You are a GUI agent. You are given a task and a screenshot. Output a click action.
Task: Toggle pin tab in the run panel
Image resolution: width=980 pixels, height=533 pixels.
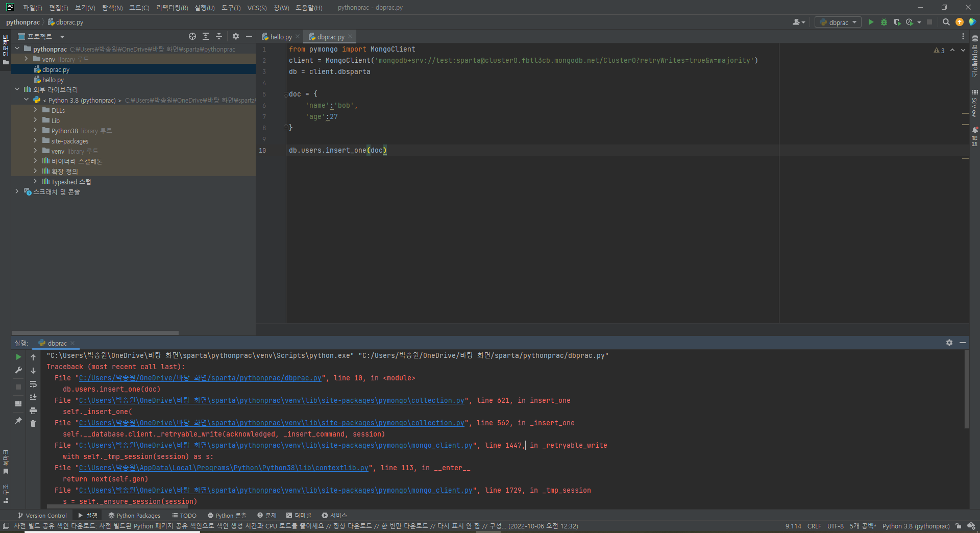(x=18, y=421)
